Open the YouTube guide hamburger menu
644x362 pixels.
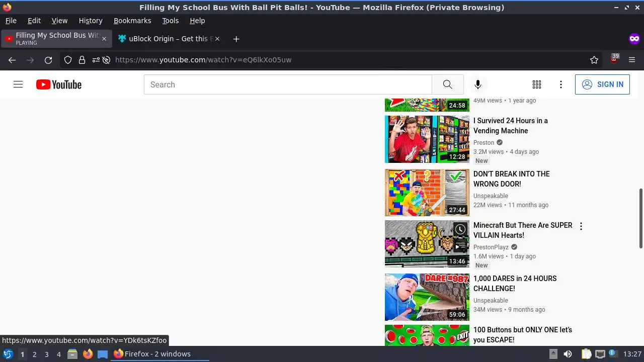18,84
